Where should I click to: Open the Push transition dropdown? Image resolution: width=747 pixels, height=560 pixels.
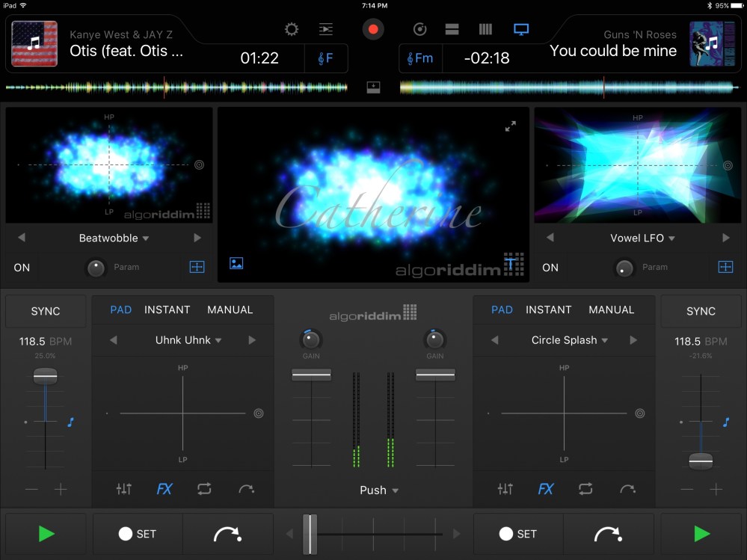click(378, 490)
